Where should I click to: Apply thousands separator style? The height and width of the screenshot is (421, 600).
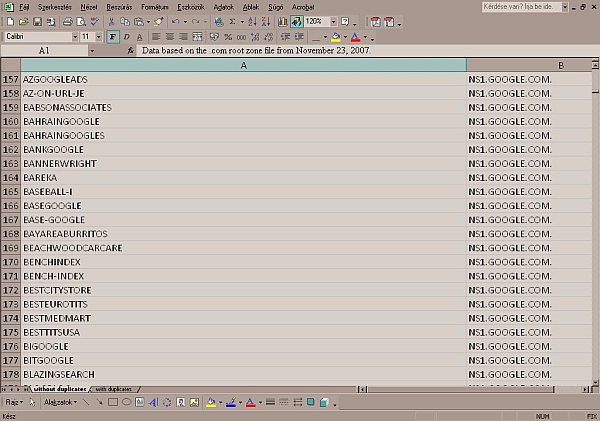tap(241, 37)
